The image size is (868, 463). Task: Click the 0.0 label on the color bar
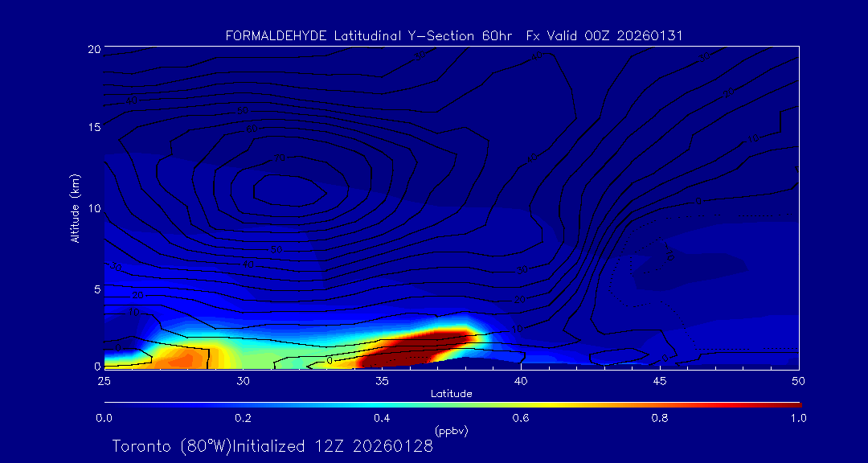[104, 418]
